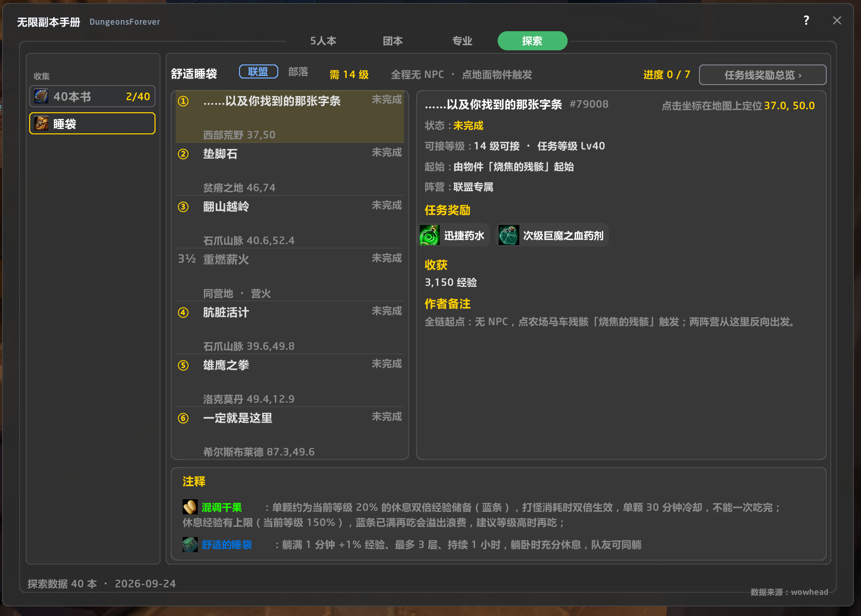Screen dimensions: 861x616
Task: Click the 次级巨魔之血药剂 reward label
Action: click(563, 236)
